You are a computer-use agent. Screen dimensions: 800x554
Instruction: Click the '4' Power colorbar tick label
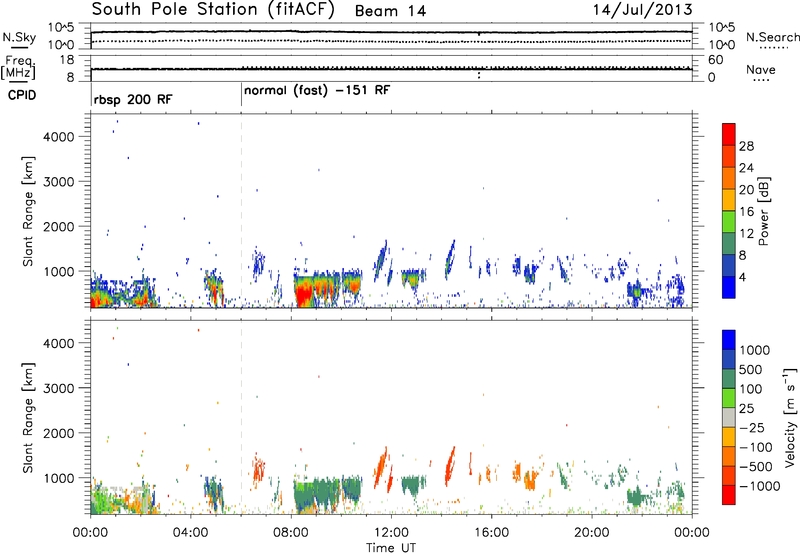[743, 277]
